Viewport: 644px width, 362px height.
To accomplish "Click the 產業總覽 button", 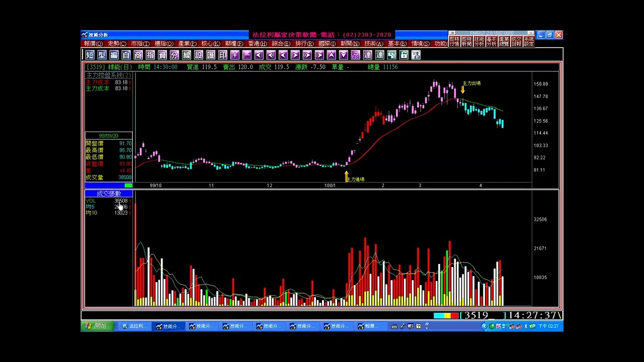I will (x=504, y=42).
